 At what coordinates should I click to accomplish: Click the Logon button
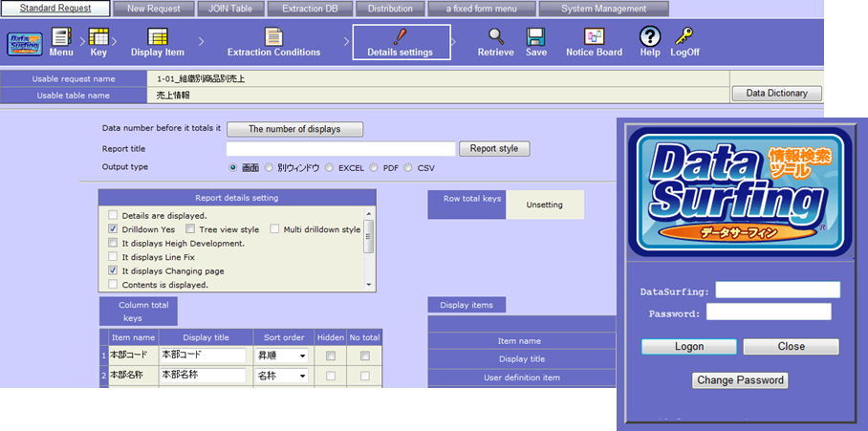[x=689, y=346]
